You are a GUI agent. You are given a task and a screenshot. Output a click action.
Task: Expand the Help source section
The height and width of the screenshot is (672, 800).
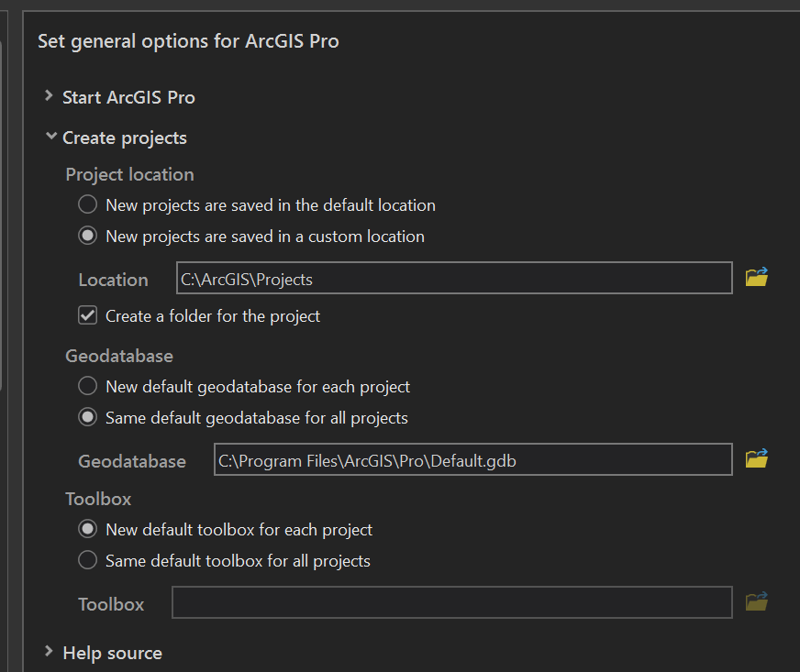tap(50, 652)
